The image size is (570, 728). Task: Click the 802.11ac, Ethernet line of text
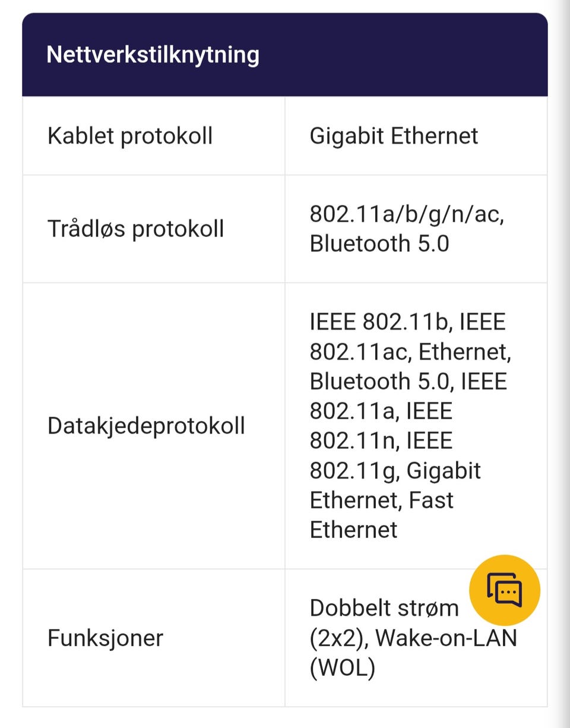(x=410, y=352)
